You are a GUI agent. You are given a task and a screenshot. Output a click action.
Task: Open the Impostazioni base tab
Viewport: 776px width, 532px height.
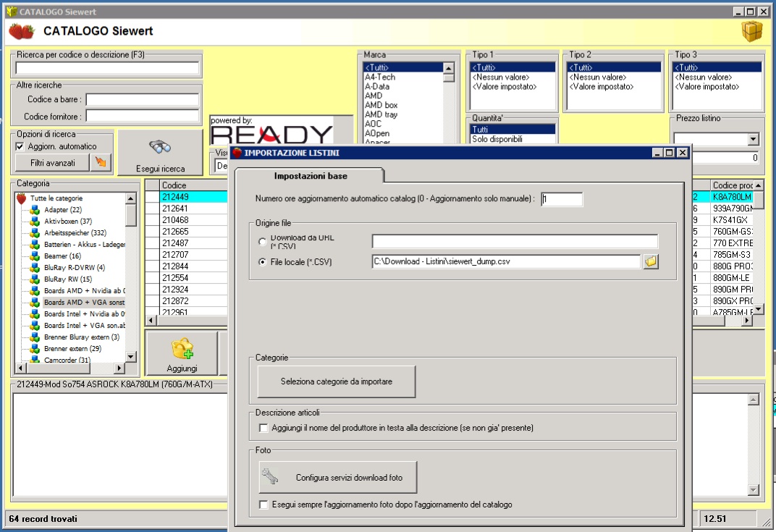[x=311, y=176]
